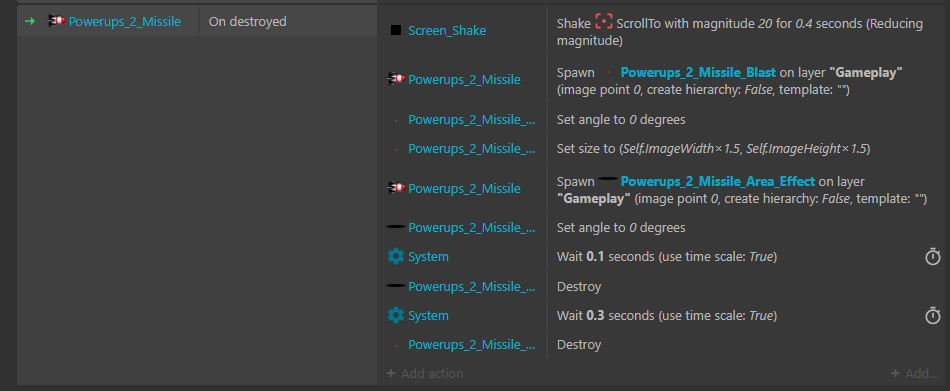This screenshot has width=950, height=391.
Task: Select the Set size to ImageWidth×1.5 action
Action: [713, 149]
